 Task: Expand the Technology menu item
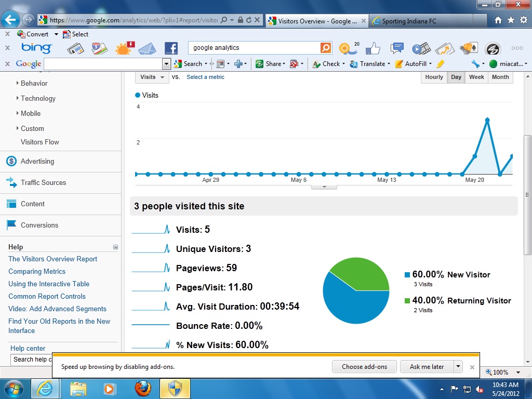[38, 98]
